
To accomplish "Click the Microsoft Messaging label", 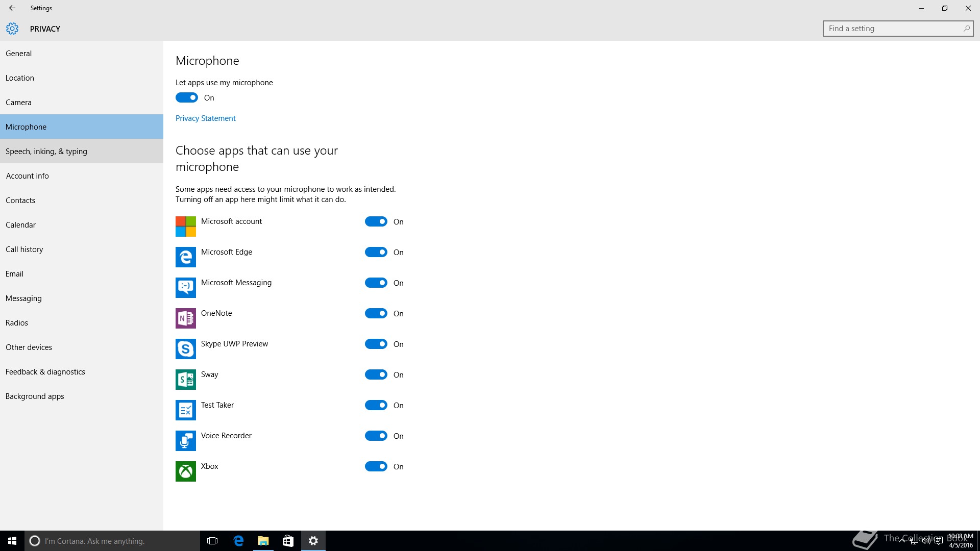I will pyautogui.click(x=236, y=282).
